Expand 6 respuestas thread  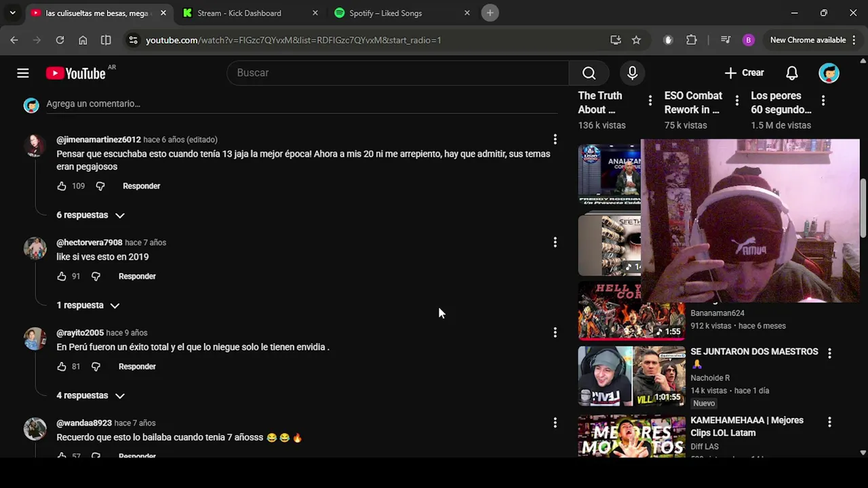tap(90, 215)
